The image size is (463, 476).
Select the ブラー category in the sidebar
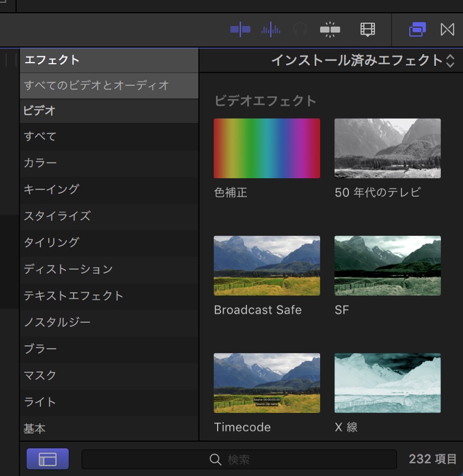pos(41,349)
